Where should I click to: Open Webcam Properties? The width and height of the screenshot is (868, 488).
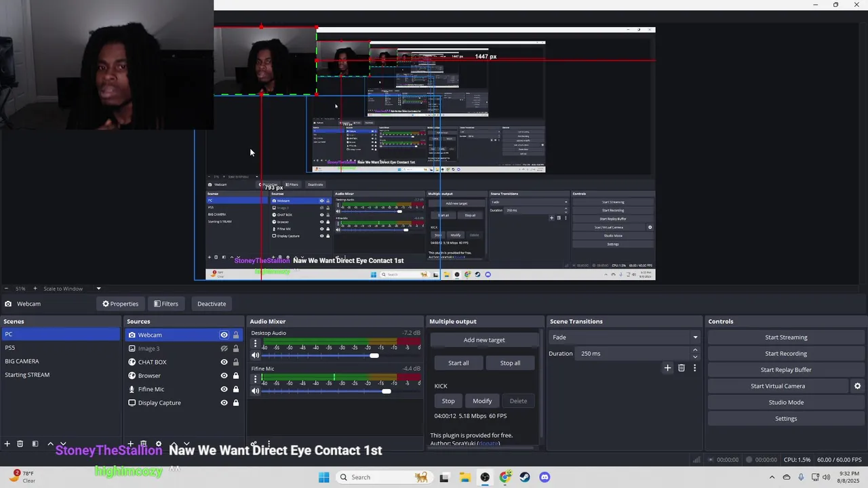[x=120, y=304]
